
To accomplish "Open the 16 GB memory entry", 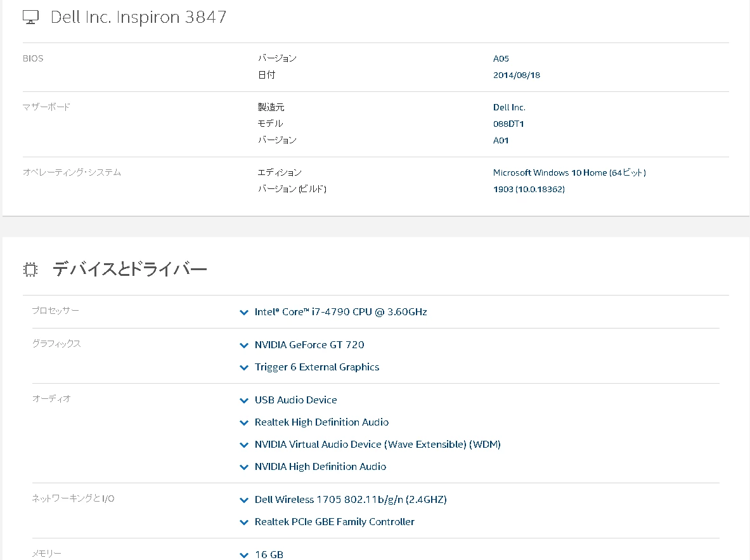I will pyautogui.click(x=269, y=554).
